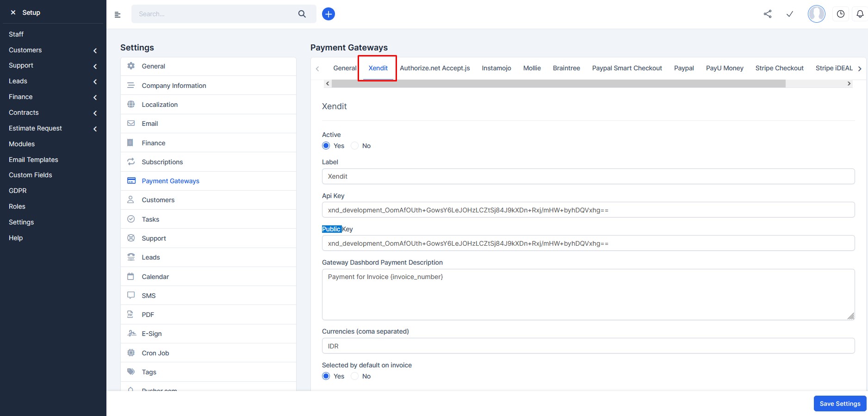Image resolution: width=868 pixels, height=416 pixels.
Task: Click the blue plus quick-create icon
Action: (329, 14)
